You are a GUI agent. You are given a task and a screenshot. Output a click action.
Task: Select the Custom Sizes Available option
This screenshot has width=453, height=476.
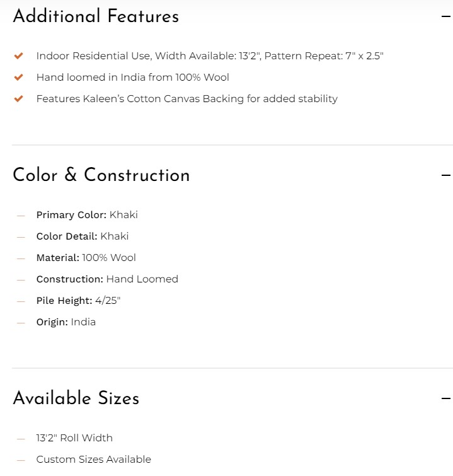coord(93,460)
